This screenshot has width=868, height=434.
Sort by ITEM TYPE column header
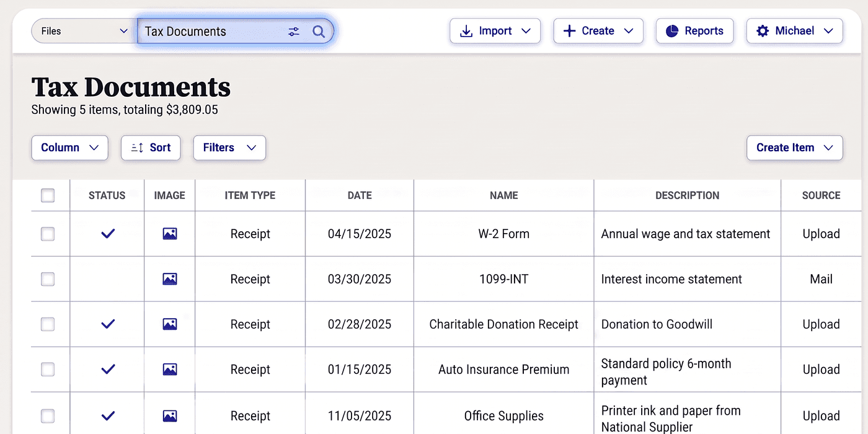click(250, 195)
